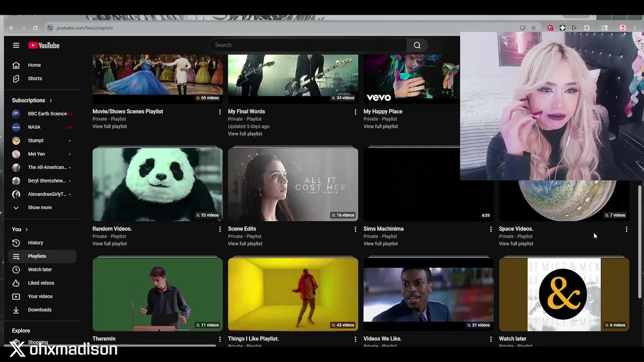Viewport: 644px width, 362px height.
Task: Open Shopping under Explore
Action: point(42,342)
